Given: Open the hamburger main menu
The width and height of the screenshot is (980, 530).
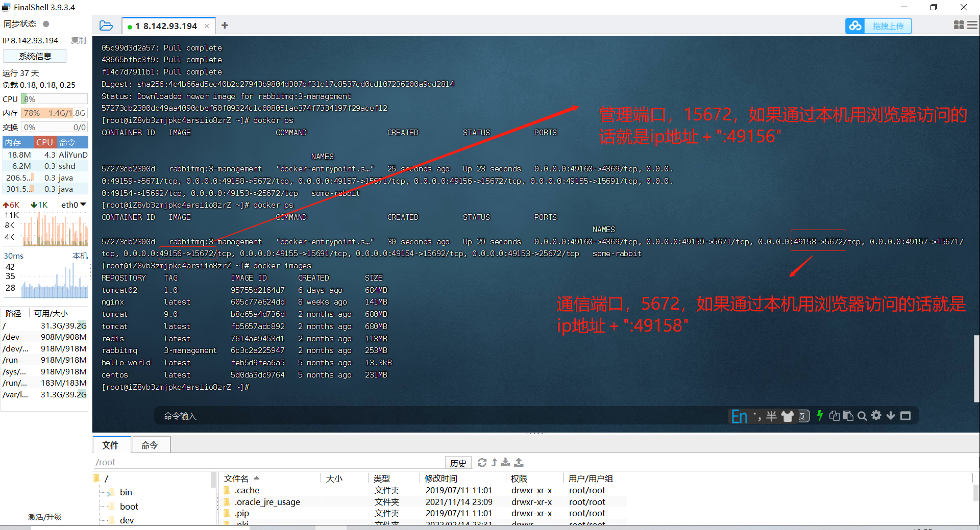Looking at the screenshot, I should click(972, 25).
